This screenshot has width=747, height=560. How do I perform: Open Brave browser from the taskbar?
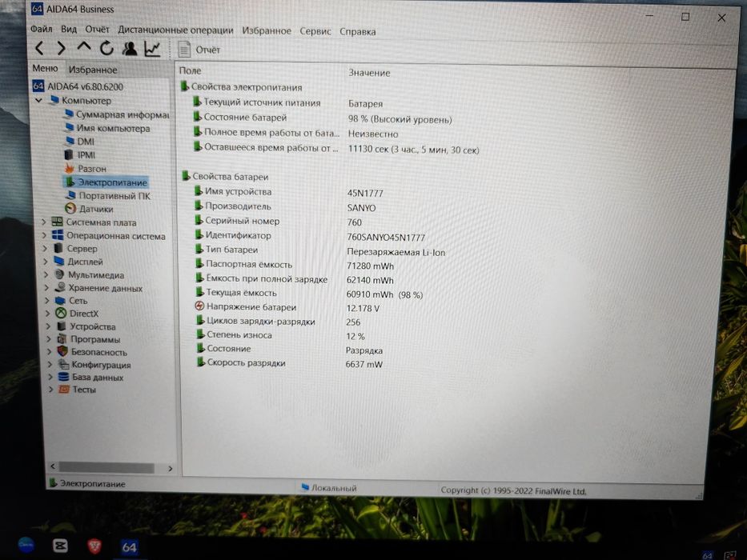point(94,546)
